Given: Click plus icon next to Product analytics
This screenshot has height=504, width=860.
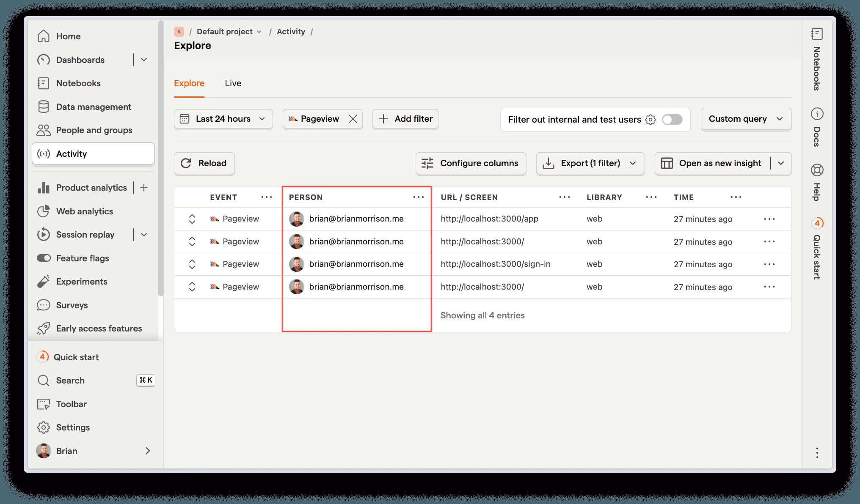Looking at the screenshot, I should (144, 188).
